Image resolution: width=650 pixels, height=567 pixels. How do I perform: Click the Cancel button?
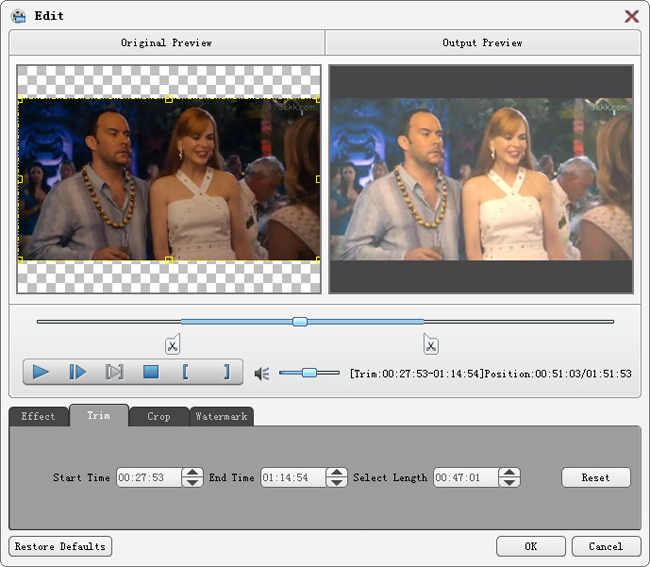[x=606, y=546]
